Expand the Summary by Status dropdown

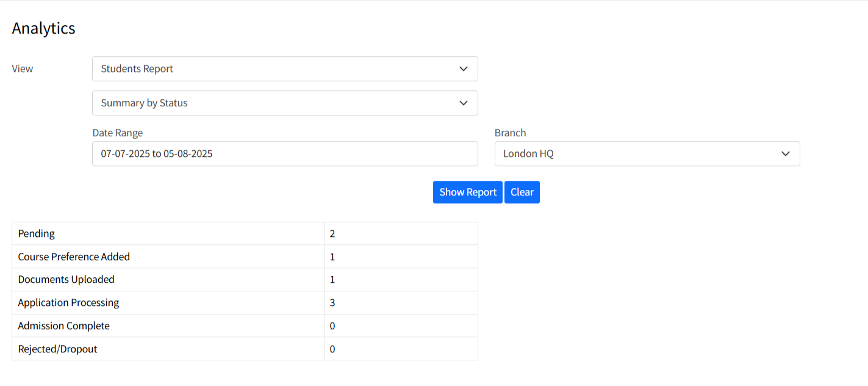(x=284, y=103)
